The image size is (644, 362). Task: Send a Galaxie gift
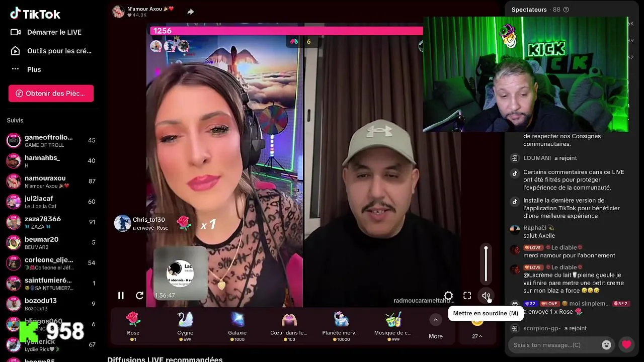(237, 326)
